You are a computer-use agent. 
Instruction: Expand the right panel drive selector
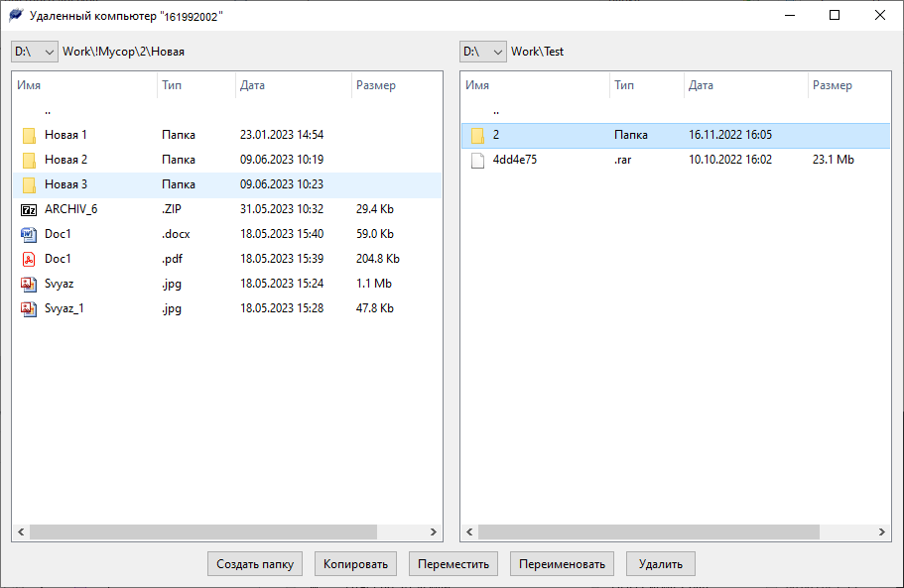click(x=483, y=52)
